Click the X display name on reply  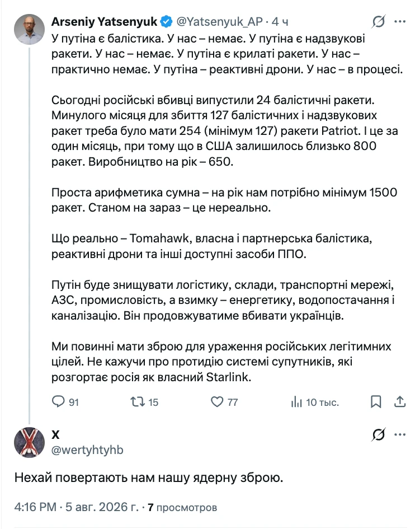click(x=55, y=434)
